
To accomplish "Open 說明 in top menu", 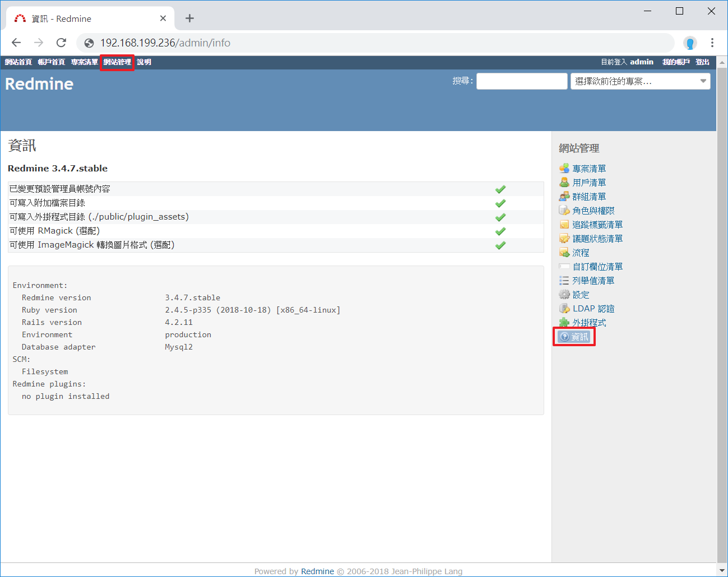I will (x=144, y=62).
